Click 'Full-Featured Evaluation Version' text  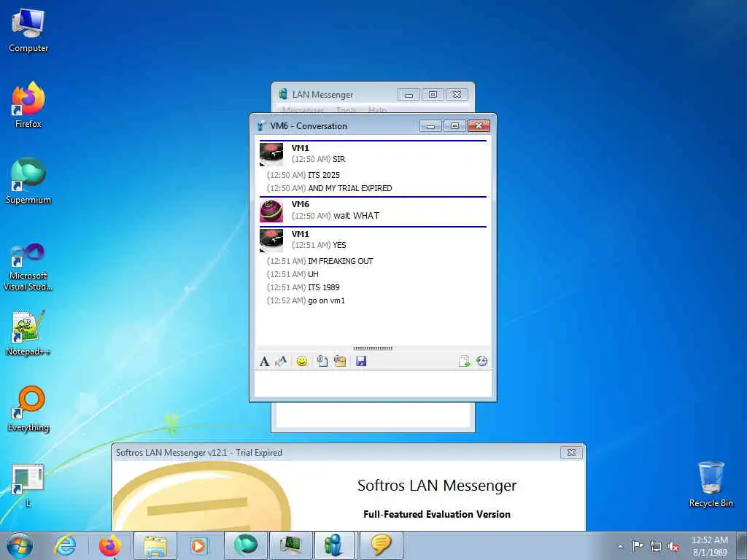(x=437, y=514)
